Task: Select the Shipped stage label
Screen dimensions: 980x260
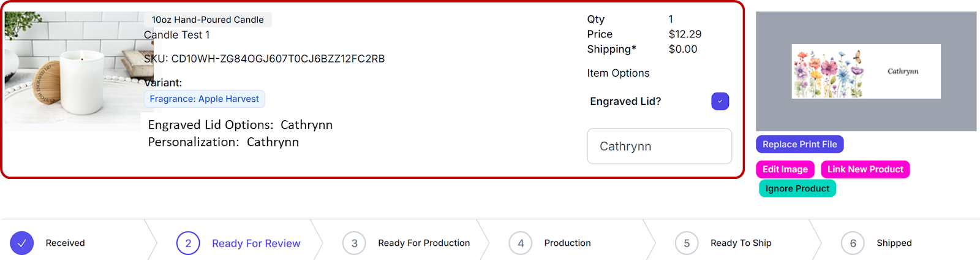Action: [x=894, y=243]
